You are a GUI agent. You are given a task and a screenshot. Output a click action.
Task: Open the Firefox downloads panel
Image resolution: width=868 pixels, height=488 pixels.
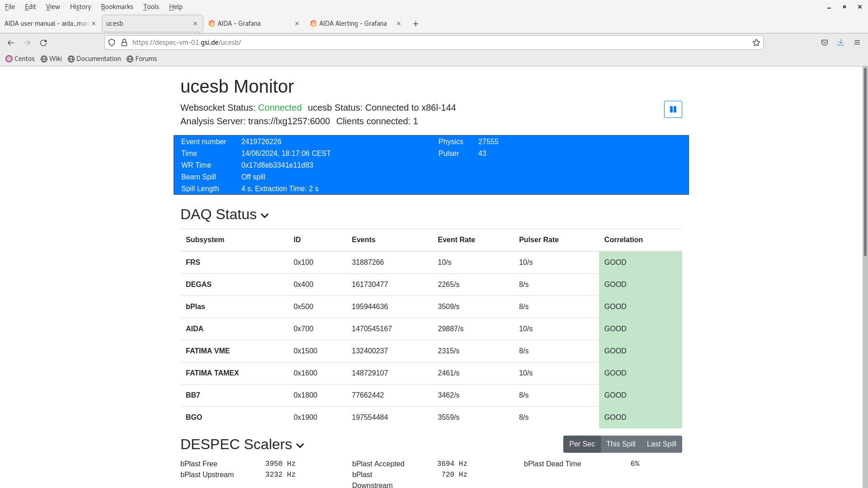[x=840, y=42]
